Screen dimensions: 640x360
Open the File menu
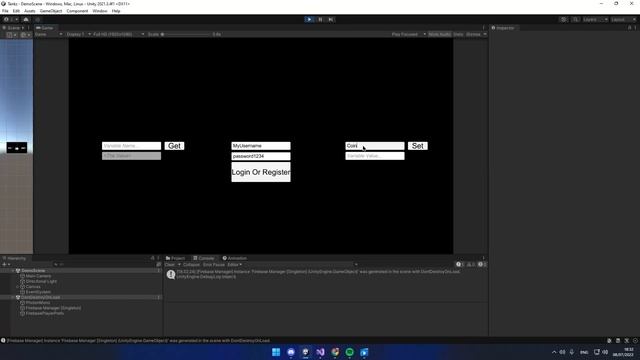coord(5,11)
